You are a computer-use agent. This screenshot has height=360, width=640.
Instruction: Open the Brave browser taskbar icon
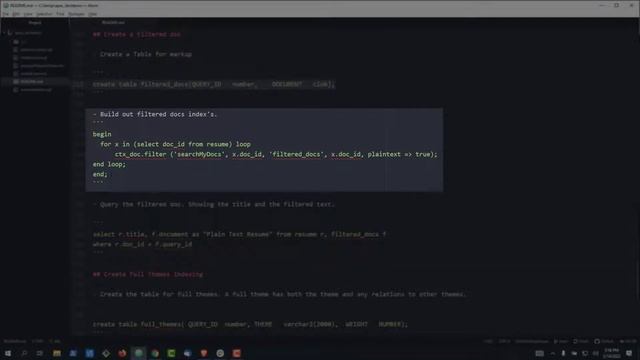pos(204,353)
